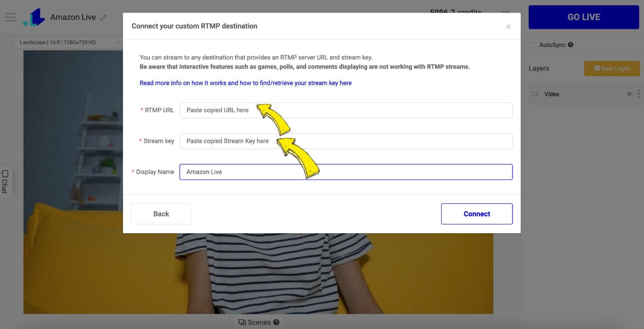This screenshot has height=329, width=644.
Task: Toggle Video layer visibility eye icon
Action: click(629, 94)
